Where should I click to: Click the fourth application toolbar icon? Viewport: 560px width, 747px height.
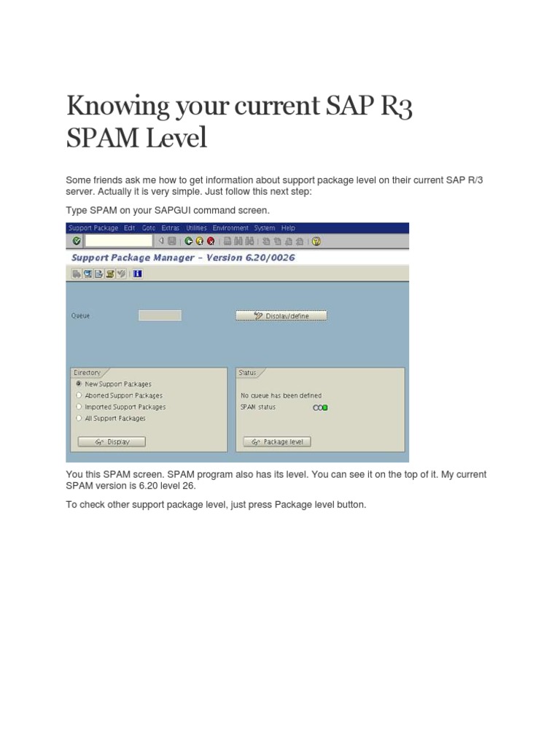click(x=110, y=274)
